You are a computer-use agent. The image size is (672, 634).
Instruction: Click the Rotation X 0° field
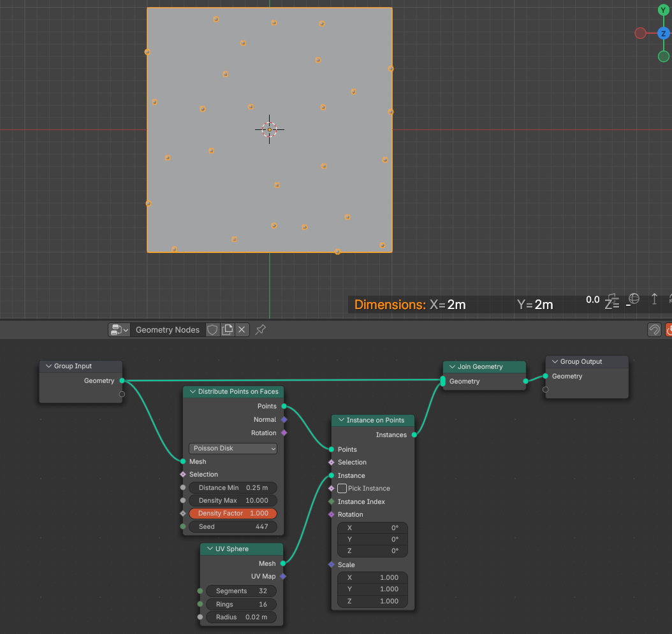point(372,528)
